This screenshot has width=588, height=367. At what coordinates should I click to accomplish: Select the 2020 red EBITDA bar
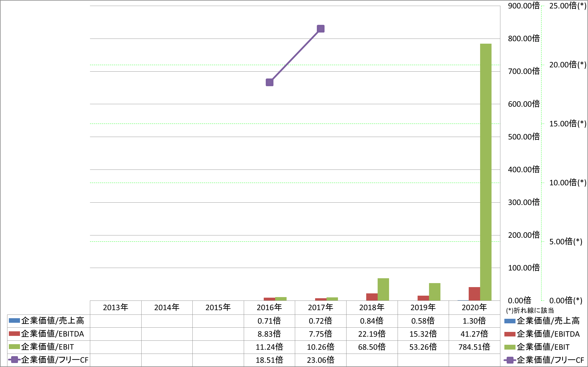[x=474, y=294]
